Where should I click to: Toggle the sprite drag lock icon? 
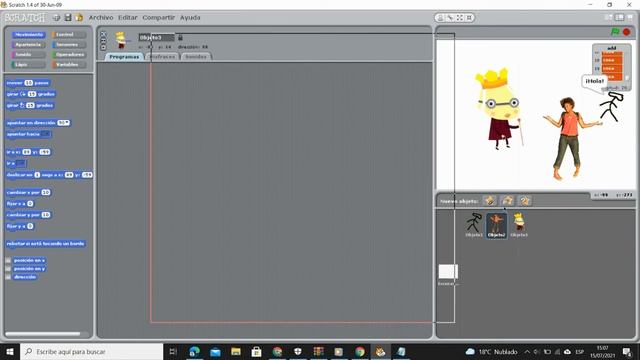pos(180,38)
